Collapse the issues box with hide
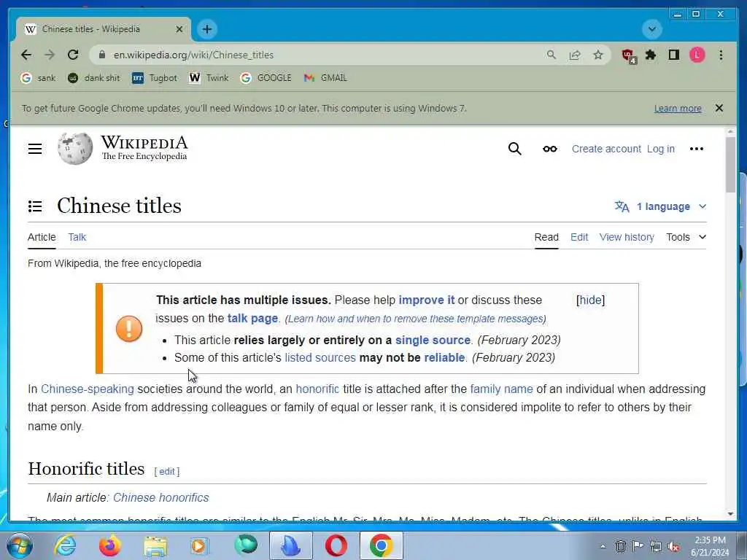This screenshot has width=747, height=560. (x=590, y=300)
